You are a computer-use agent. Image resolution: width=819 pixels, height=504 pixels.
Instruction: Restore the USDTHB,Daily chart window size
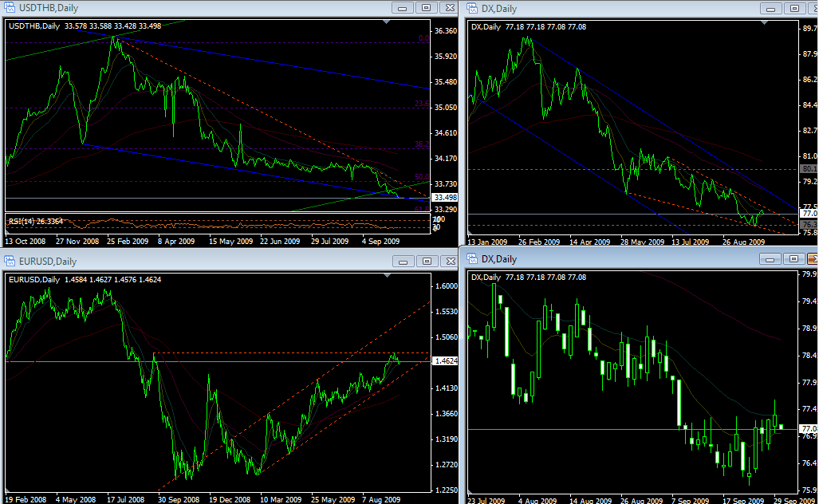426,8
